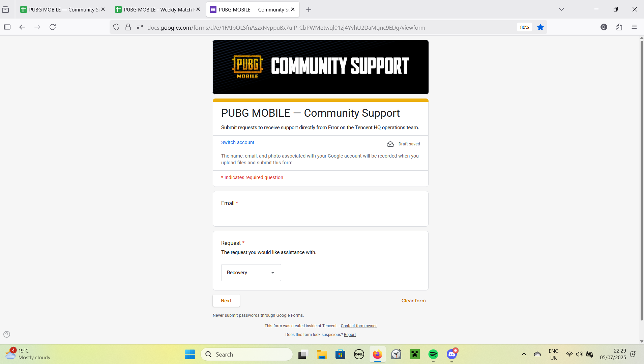
Task: Close the Weekly Match tab
Action: click(198, 9)
